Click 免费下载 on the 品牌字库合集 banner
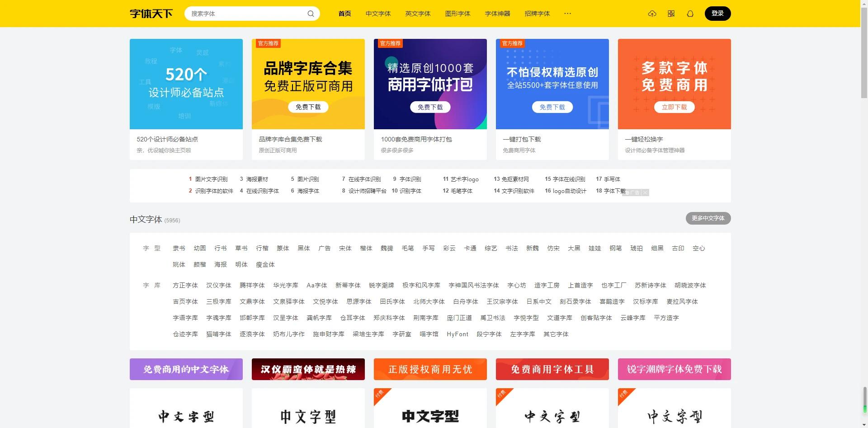 [x=308, y=107]
